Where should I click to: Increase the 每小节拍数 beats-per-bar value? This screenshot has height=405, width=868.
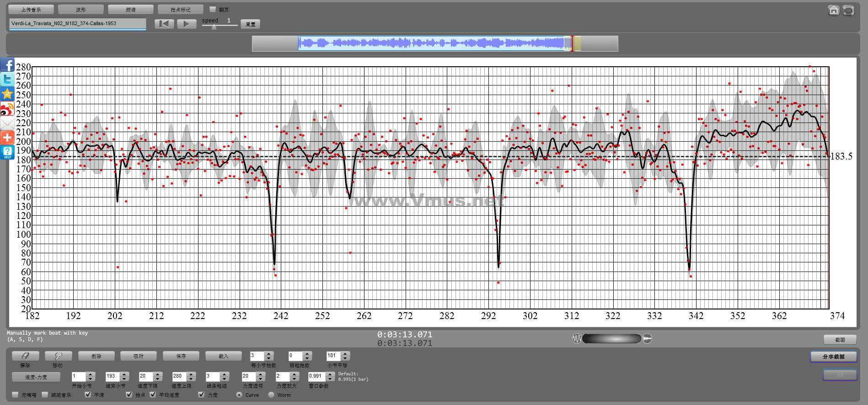pos(269,353)
